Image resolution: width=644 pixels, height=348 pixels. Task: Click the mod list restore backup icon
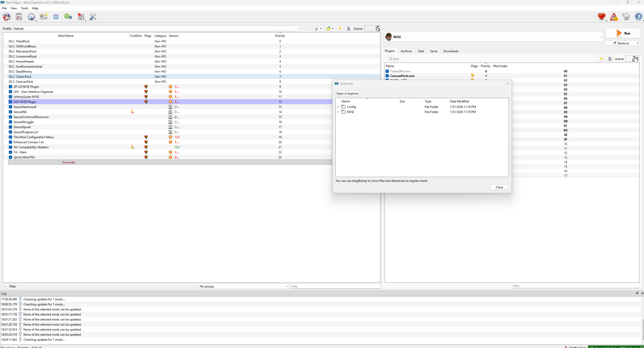click(x=340, y=29)
